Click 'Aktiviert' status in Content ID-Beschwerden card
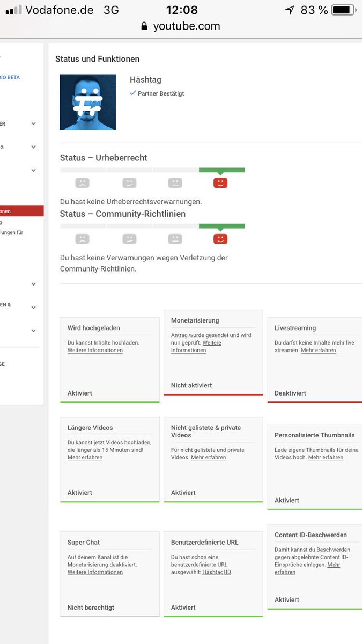This screenshot has height=644, width=362. pos(287,600)
